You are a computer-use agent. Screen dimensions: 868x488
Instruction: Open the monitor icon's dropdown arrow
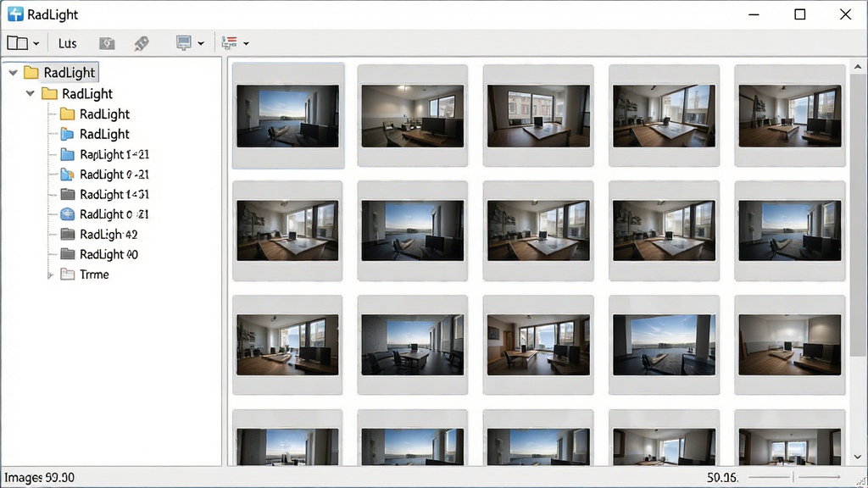201,44
